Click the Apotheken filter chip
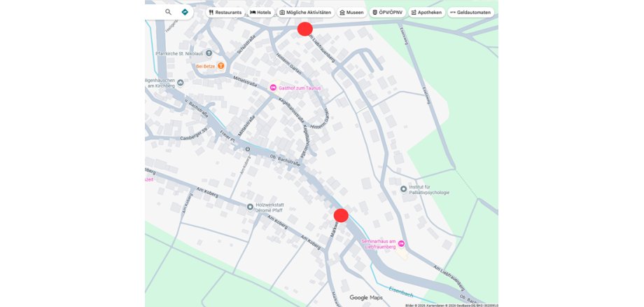644x307 pixels. click(426, 13)
